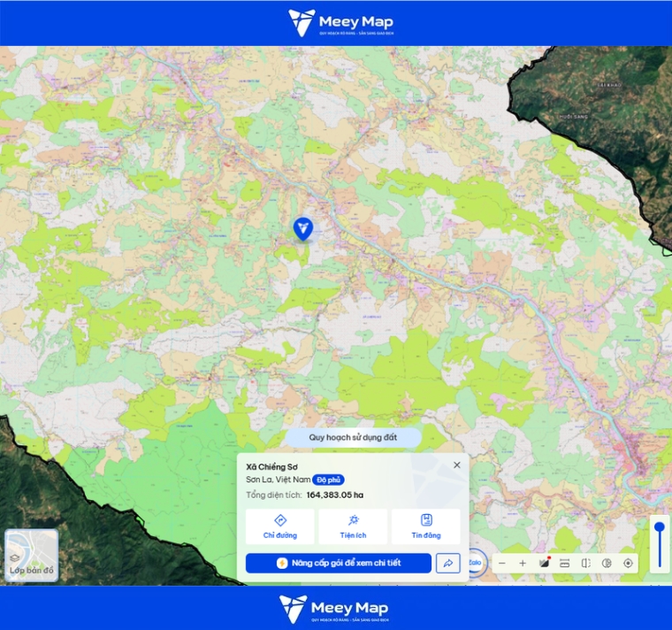Open Tin đăng listings

pyautogui.click(x=426, y=526)
